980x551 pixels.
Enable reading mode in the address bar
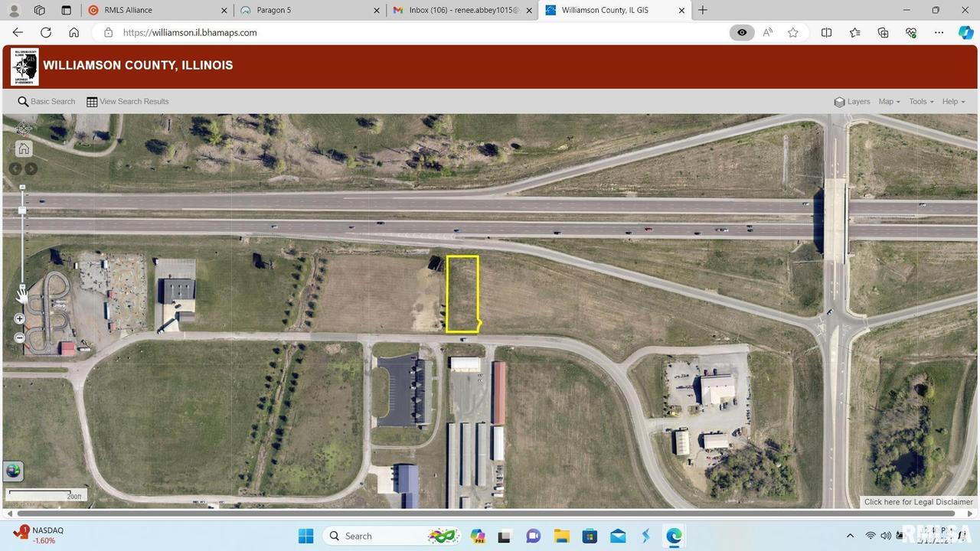tap(741, 32)
